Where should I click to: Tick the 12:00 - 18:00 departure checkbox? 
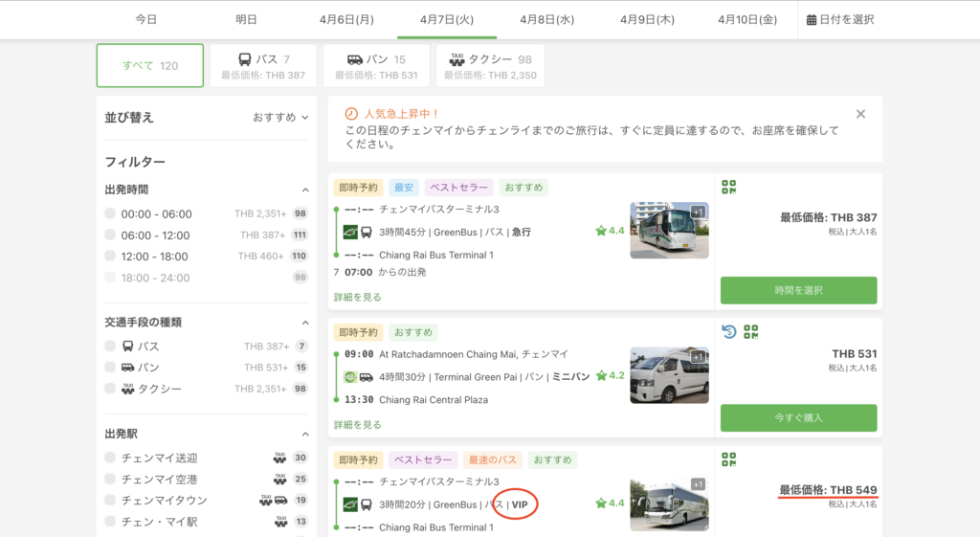pyautogui.click(x=110, y=256)
